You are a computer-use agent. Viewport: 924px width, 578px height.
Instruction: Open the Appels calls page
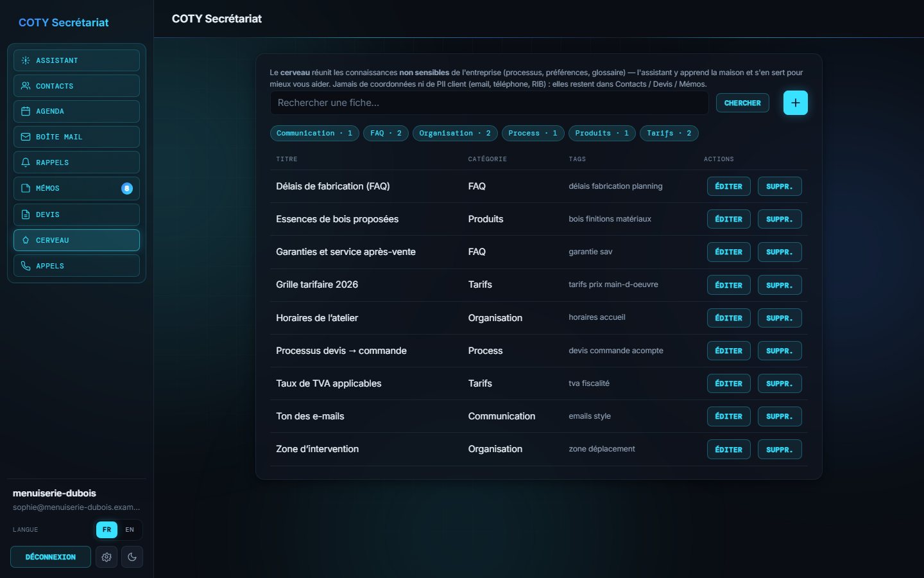point(76,266)
